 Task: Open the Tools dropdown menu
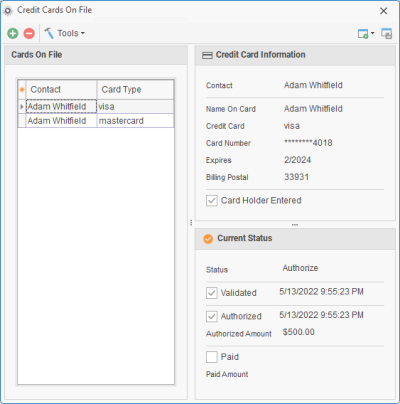coord(71,33)
